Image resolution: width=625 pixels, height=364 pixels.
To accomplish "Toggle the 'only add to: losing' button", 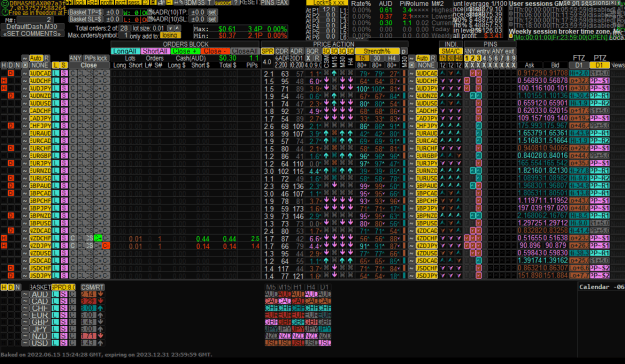I will 170,35.
